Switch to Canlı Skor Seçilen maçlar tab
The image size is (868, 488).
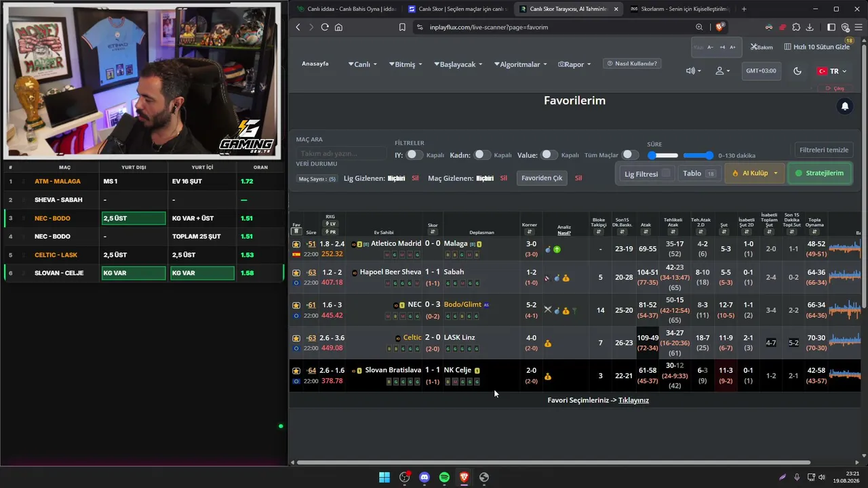pyautogui.click(x=457, y=9)
